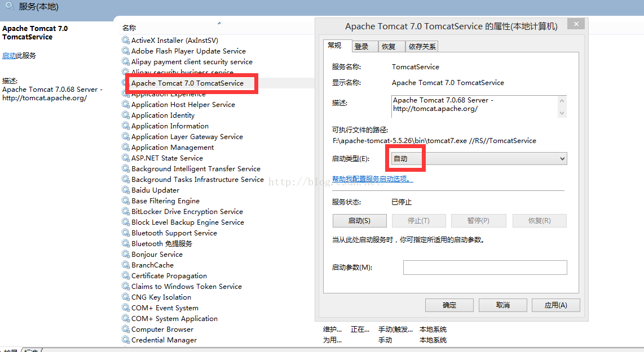
Task: Click the gear icon beside Application Host Helper Service
Action: click(126, 104)
